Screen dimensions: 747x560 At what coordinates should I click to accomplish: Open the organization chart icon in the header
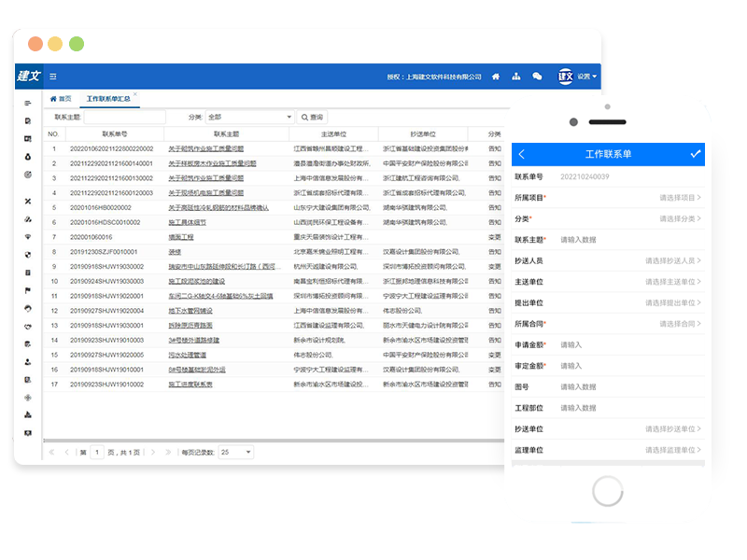coord(516,77)
